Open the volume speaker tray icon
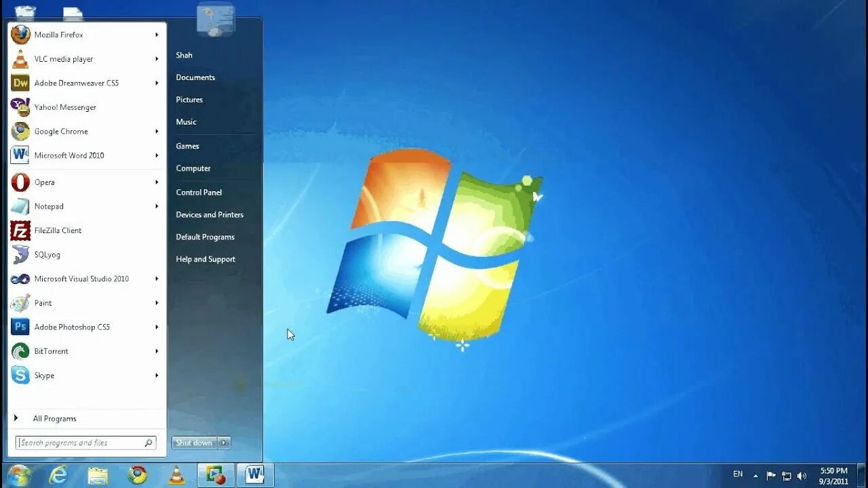Screen dimensions: 868x488 (x=802, y=476)
